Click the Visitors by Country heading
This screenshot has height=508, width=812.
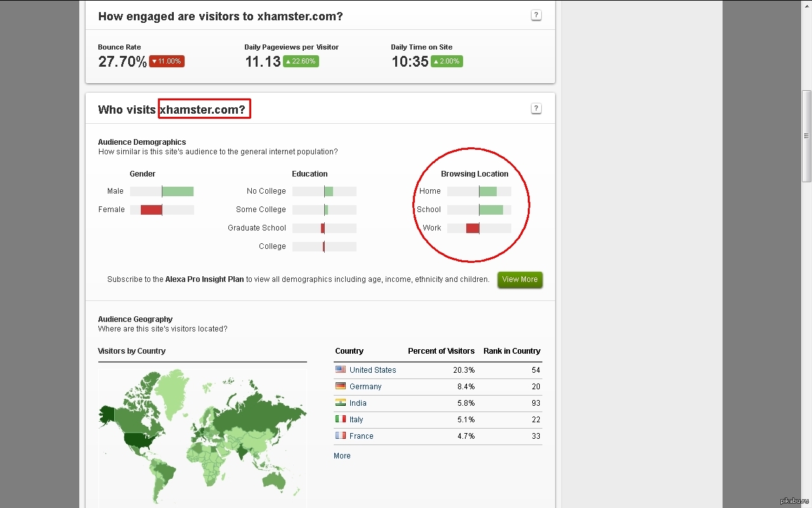click(x=132, y=351)
